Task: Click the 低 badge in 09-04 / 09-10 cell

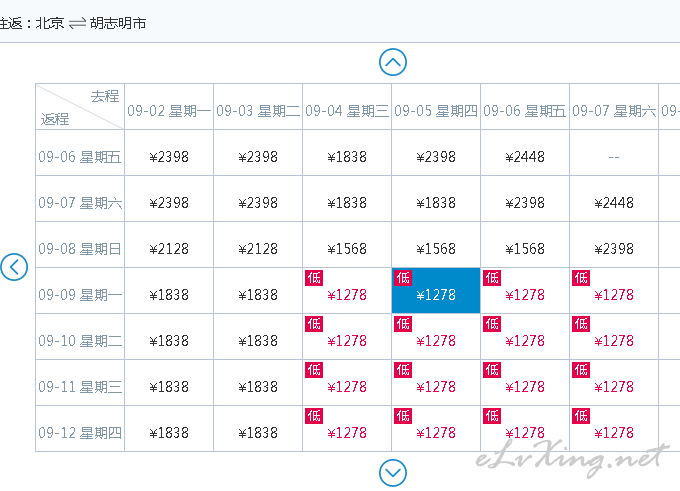Action: pyautogui.click(x=314, y=324)
